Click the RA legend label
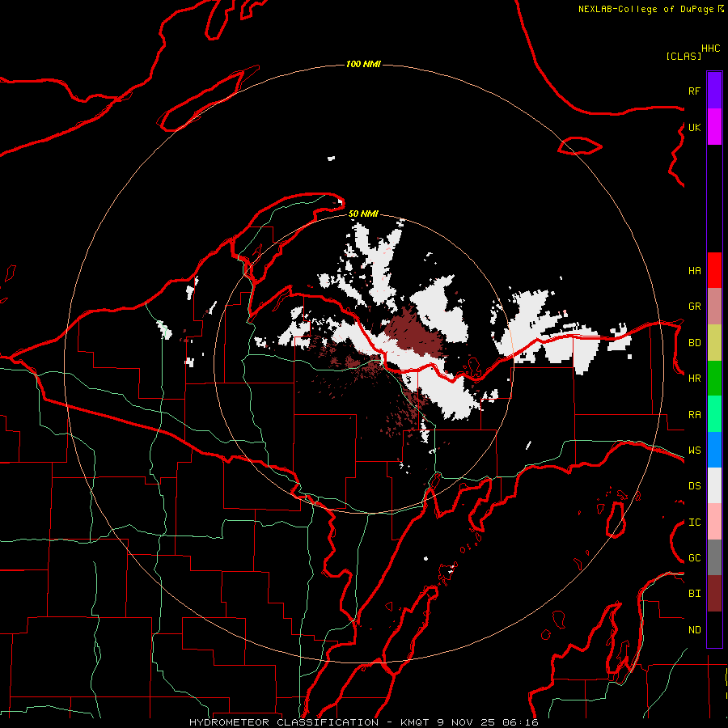728x728 pixels. pos(694,415)
